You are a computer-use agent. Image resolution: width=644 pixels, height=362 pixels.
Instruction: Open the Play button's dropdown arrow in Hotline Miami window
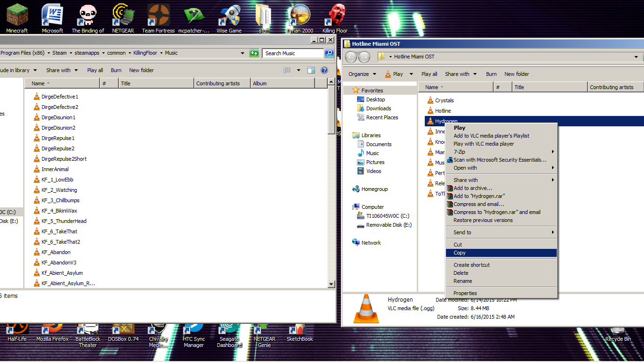point(411,74)
